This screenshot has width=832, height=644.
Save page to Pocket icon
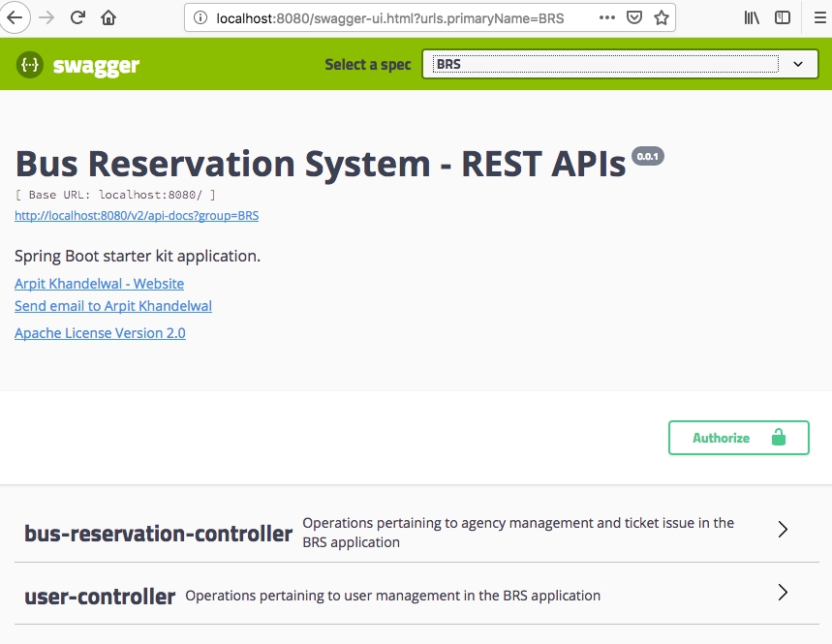pyautogui.click(x=633, y=18)
